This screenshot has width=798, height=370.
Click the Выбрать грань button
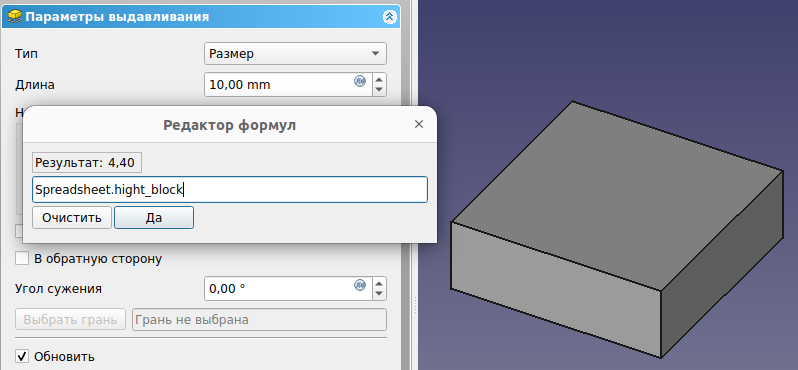pyautogui.click(x=71, y=320)
